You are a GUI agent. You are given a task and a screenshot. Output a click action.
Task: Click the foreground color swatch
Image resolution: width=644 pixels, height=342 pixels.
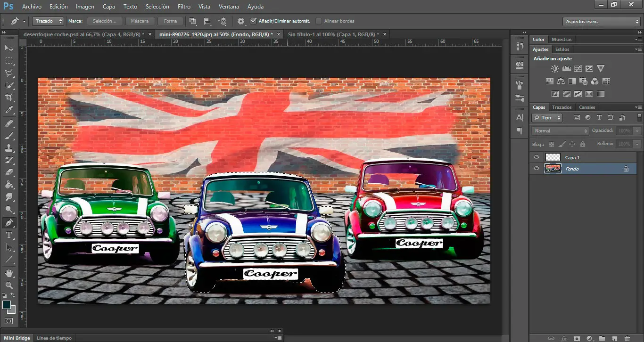tap(7, 305)
